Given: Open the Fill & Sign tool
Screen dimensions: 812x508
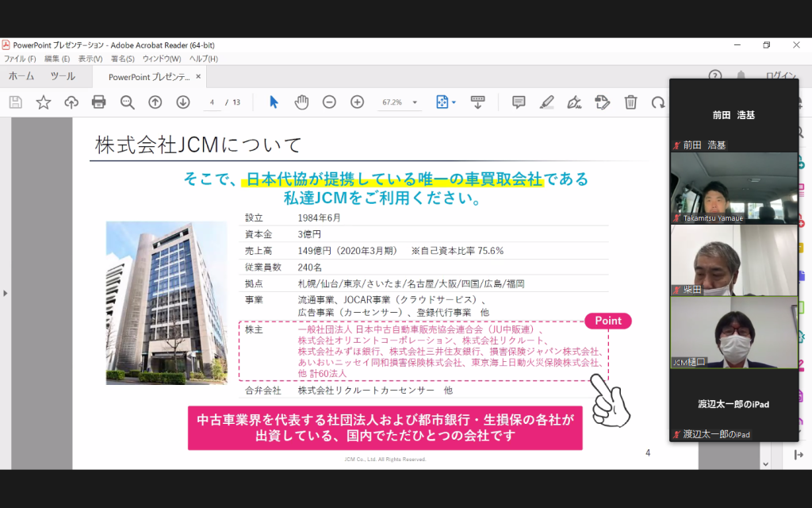Looking at the screenshot, I should (x=574, y=102).
